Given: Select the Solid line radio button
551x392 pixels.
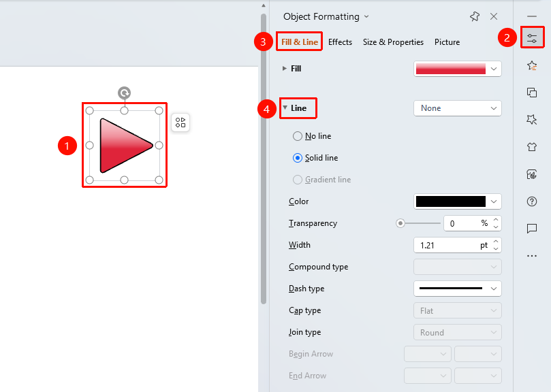Looking at the screenshot, I should [x=298, y=158].
